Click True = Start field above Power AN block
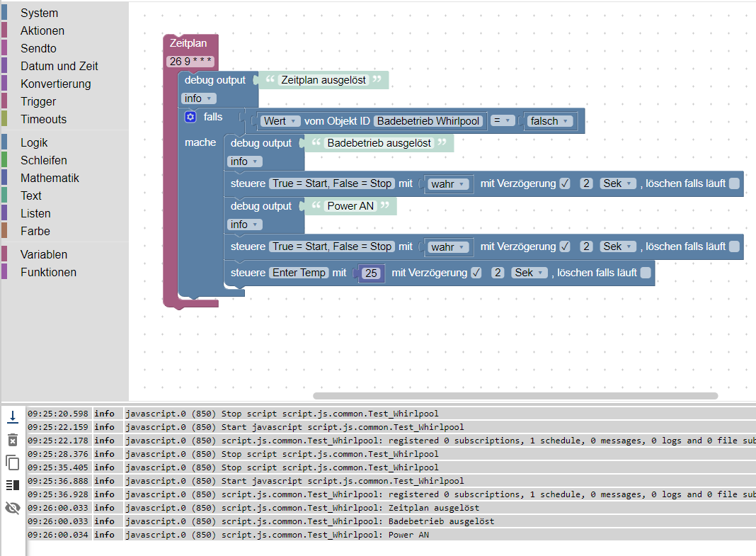Viewport: 756px width, 556px height. (x=332, y=183)
